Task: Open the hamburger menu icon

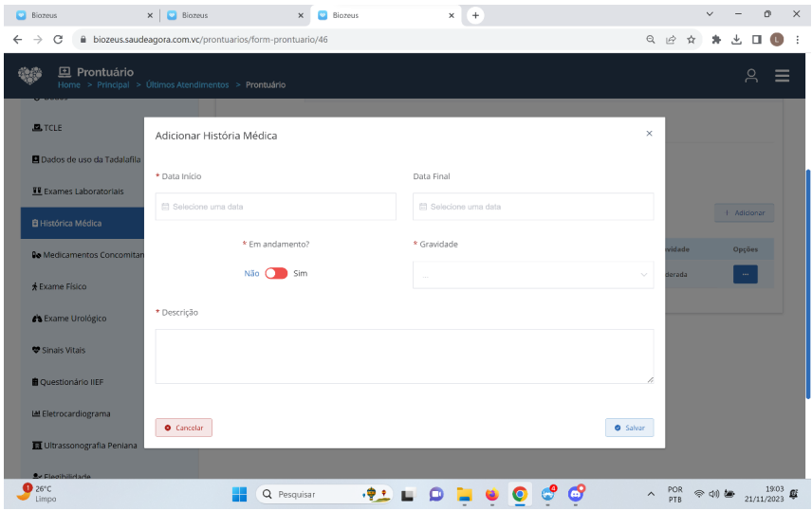Action: coord(782,77)
